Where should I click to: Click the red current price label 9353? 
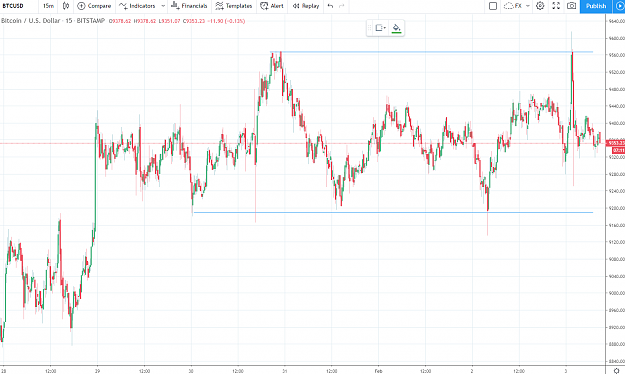[615, 143]
